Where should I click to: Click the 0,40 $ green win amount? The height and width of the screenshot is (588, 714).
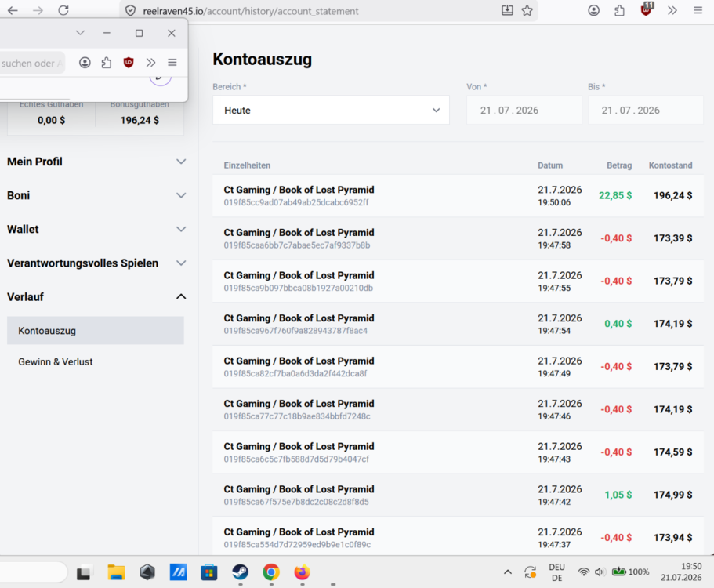tap(618, 324)
